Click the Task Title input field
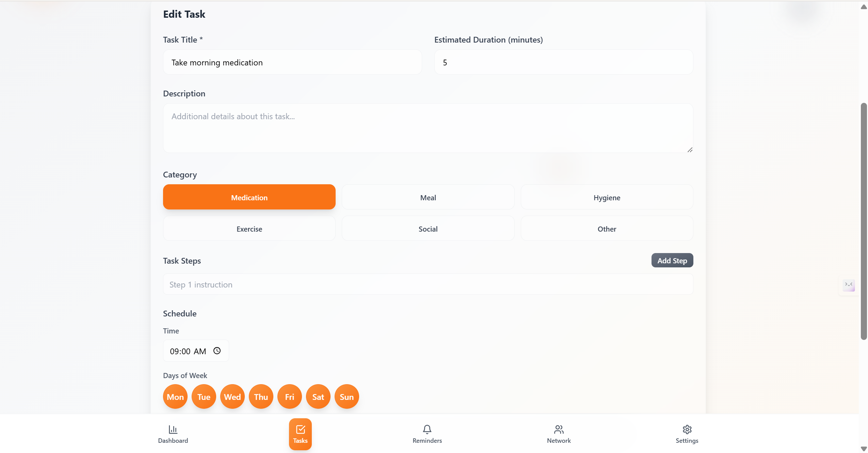This screenshot has height=453, width=868. (x=292, y=63)
